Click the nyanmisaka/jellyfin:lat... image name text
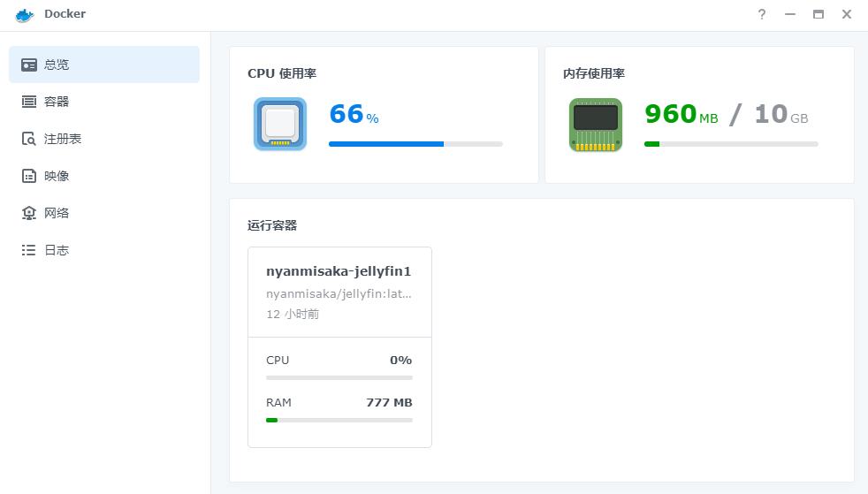 [x=339, y=293]
